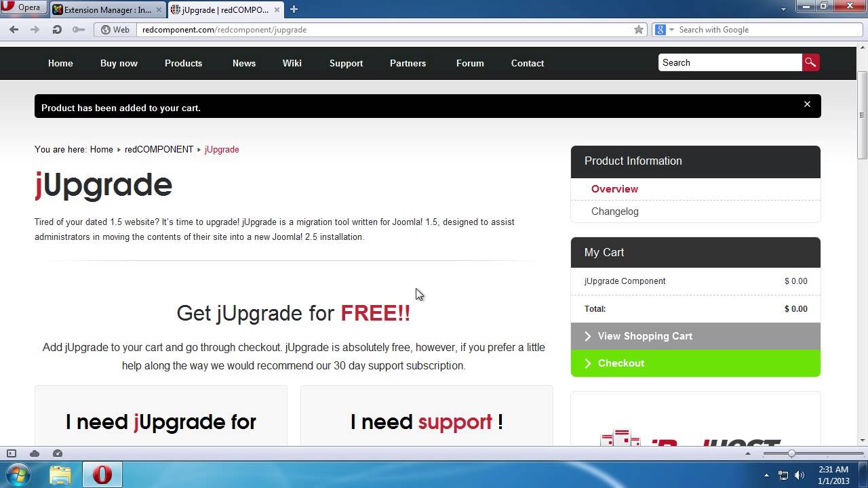Switch to the Extension Manager tab

click(x=108, y=9)
